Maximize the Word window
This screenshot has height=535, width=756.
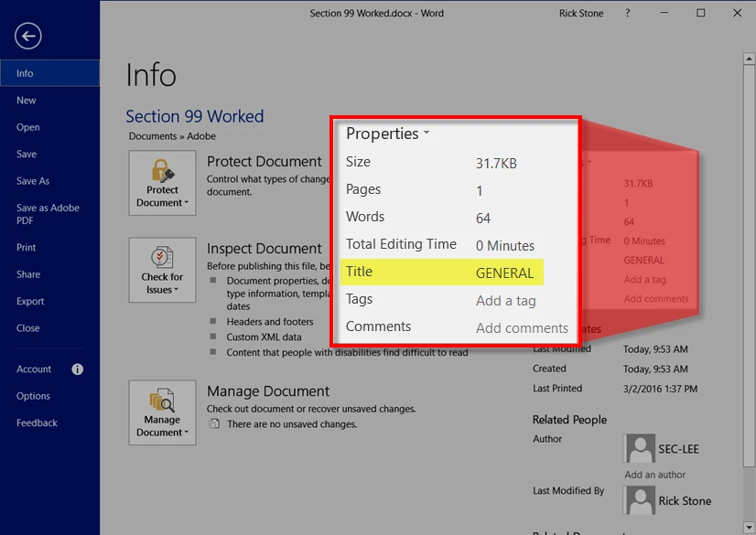(700, 13)
